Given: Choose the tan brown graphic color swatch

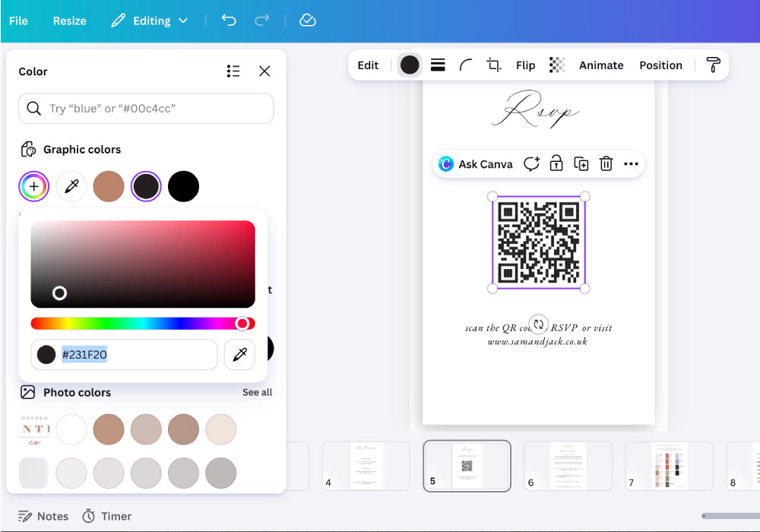Looking at the screenshot, I should coord(109,186).
